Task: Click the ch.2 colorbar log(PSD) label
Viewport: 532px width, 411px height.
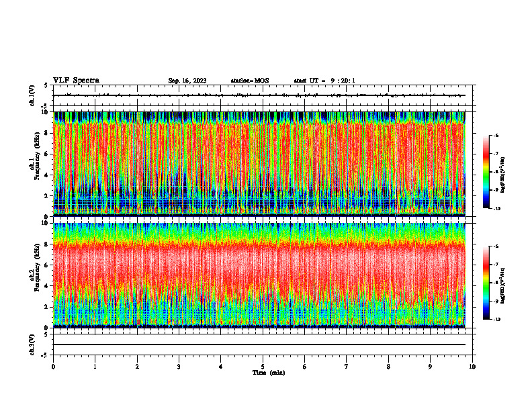Action: (x=503, y=285)
